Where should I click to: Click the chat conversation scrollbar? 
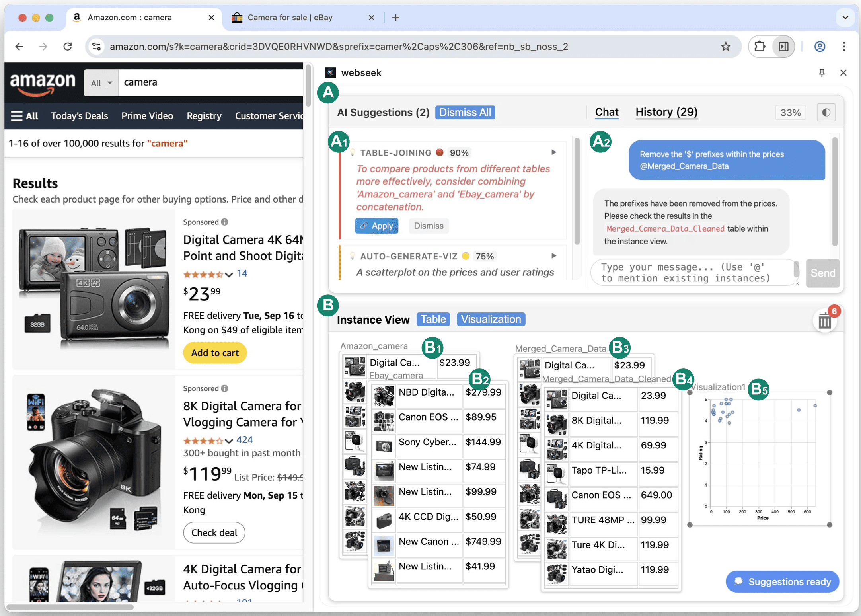pos(835,191)
